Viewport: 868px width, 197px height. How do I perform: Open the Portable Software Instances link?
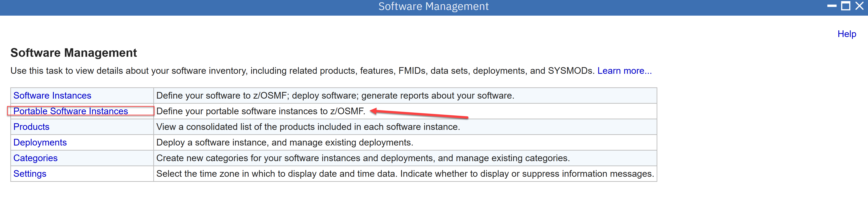pyautogui.click(x=71, y=111)
